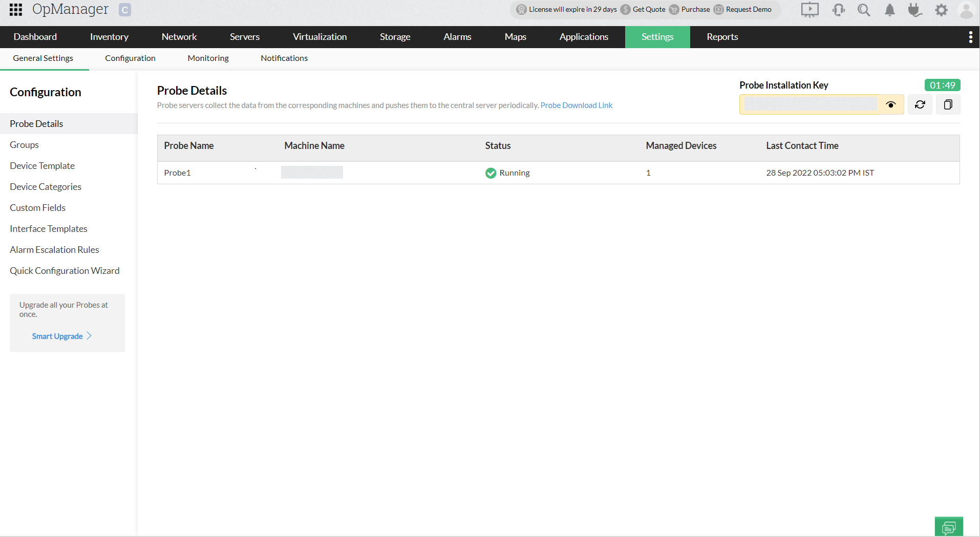The height and width of the screenshot is (537, 980).
Task: Regenerate the Probe Installation Key
Action: tap(920, 104)
